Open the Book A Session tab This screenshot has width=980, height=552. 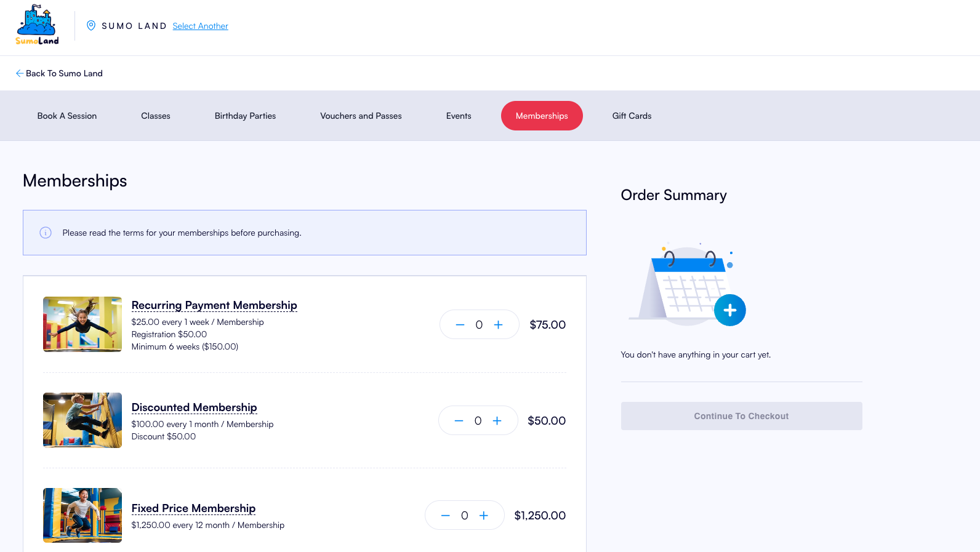(67, 116)
